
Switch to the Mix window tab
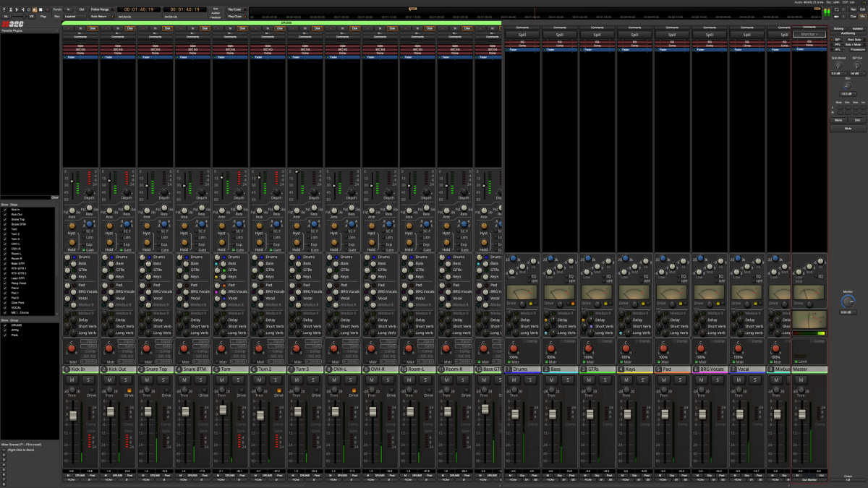[862, 17]
